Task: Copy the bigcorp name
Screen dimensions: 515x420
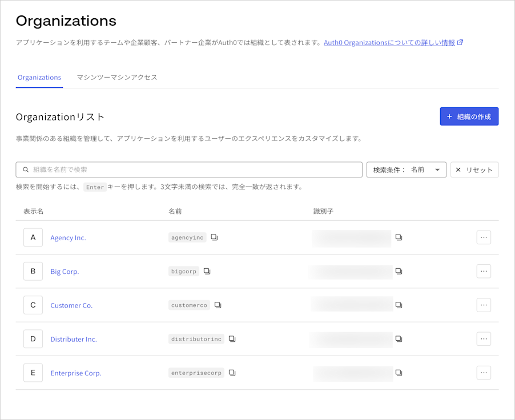Action: pyautogui.click(x=207, y=271)
